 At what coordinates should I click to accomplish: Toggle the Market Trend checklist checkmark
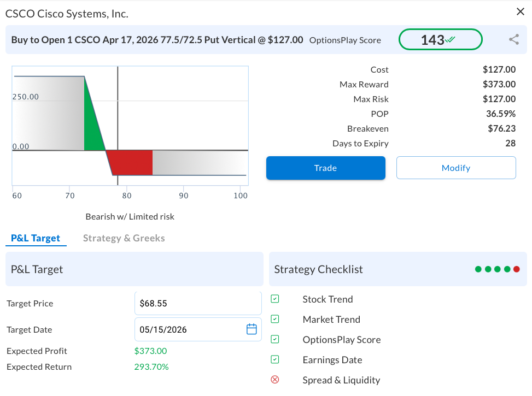pos(275,319)
